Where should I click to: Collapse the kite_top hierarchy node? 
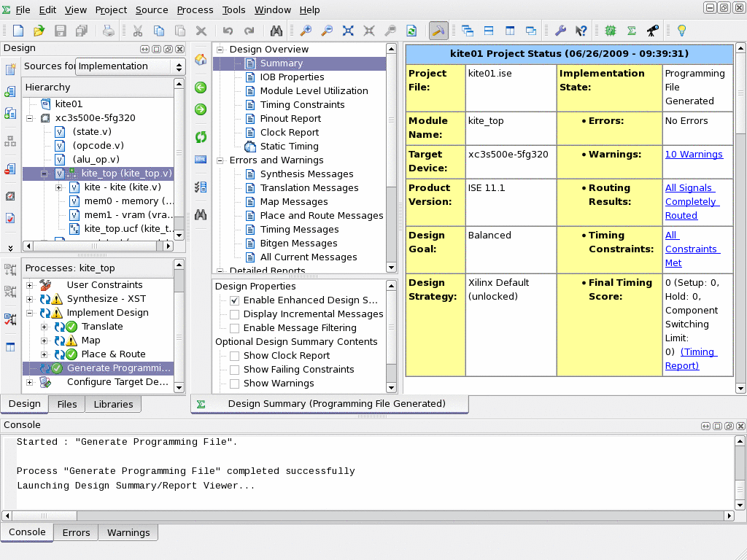44,174
